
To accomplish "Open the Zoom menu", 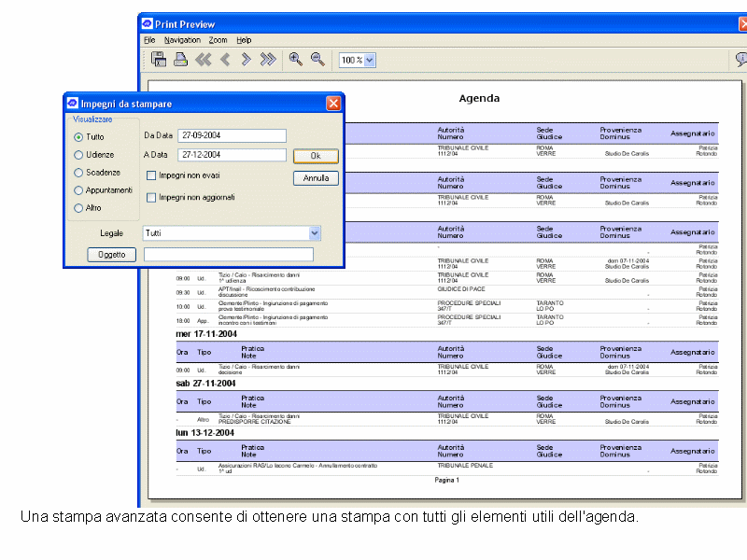I will click(218, 40).
